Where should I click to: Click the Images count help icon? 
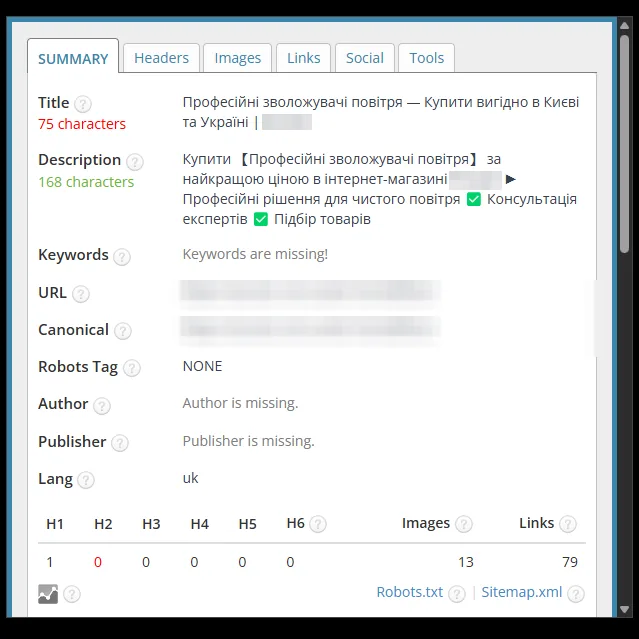(x=463, y=524)
